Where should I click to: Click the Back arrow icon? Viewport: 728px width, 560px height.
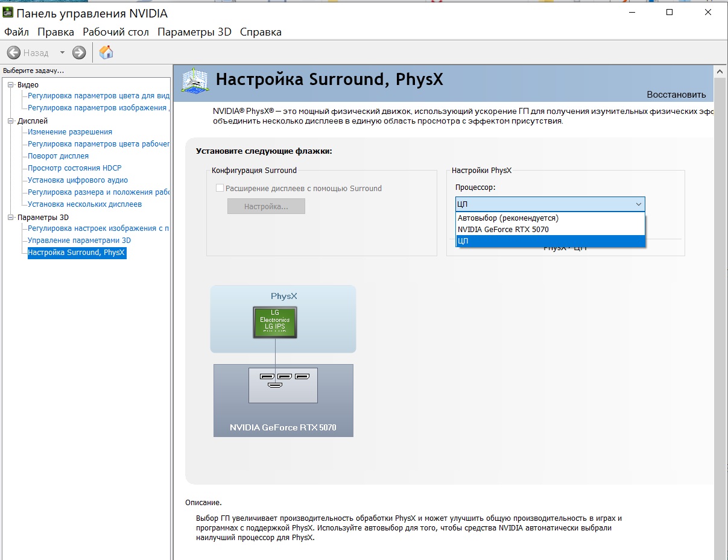[13, 53]
